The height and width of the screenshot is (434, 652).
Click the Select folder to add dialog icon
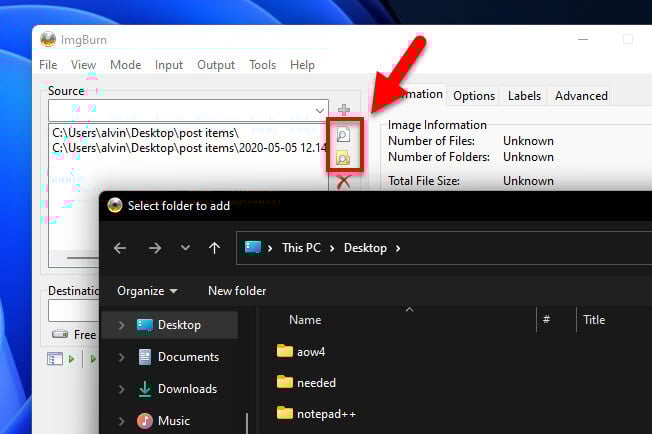coord(115,205)
